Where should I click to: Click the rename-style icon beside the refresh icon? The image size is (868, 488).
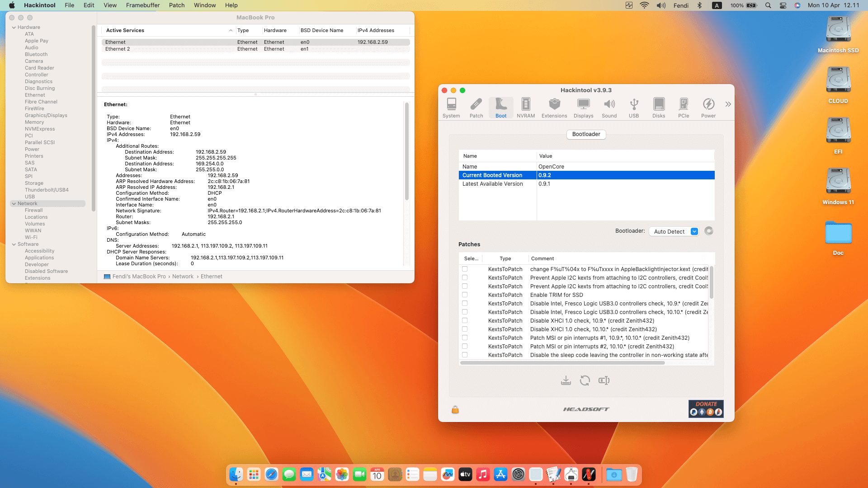click(x=604, y=380)
